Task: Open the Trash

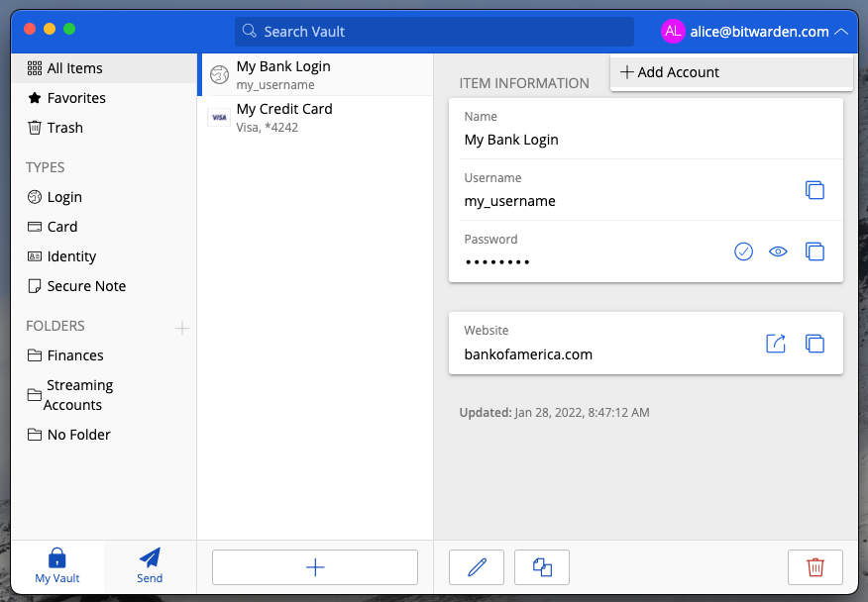Action: [x=104, y=128]
